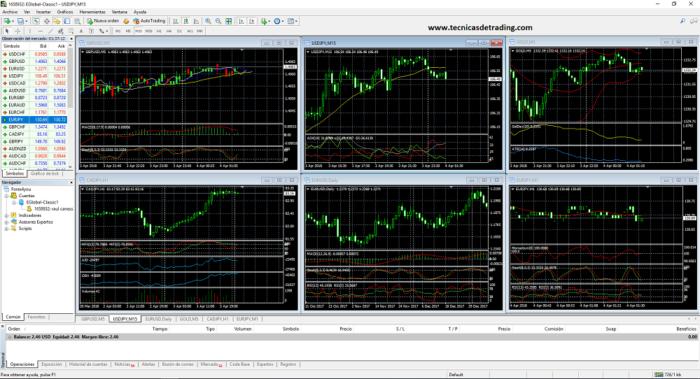Switch to the Gráfico de tick tab
Viewport: 700px width, 379px height.
click(x=45, y=174)
